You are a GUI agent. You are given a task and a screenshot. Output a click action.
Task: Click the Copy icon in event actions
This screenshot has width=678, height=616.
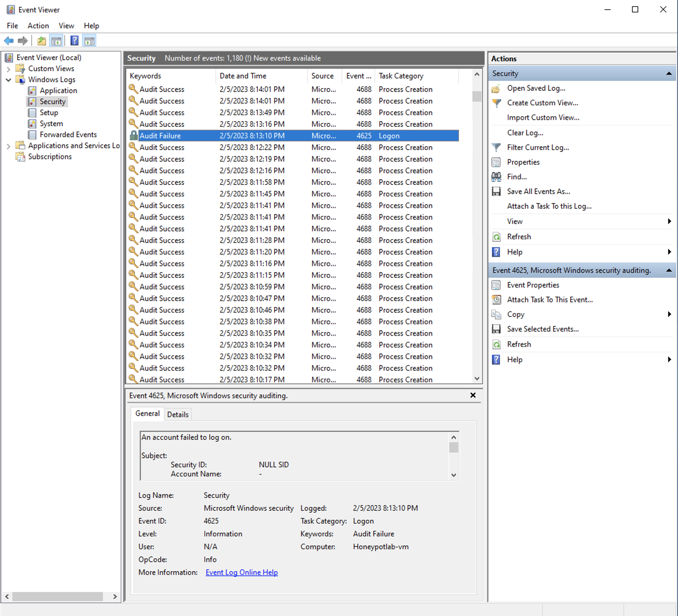[496, 315]
